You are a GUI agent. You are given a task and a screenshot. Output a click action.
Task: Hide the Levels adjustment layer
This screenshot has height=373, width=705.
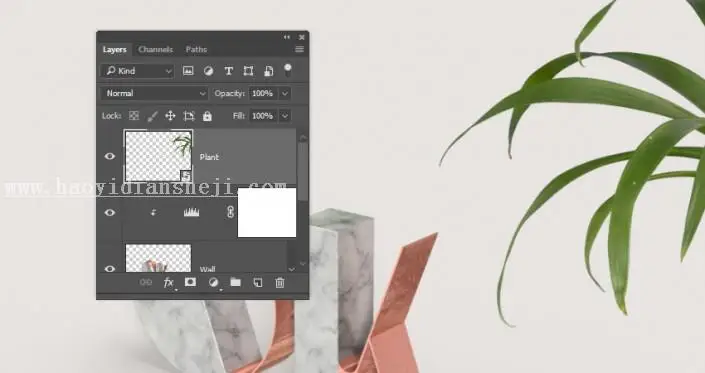(x=110, y=213)
